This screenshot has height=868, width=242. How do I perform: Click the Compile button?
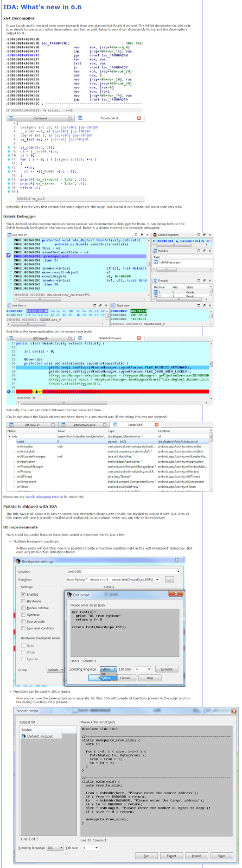tap(167, 669)
